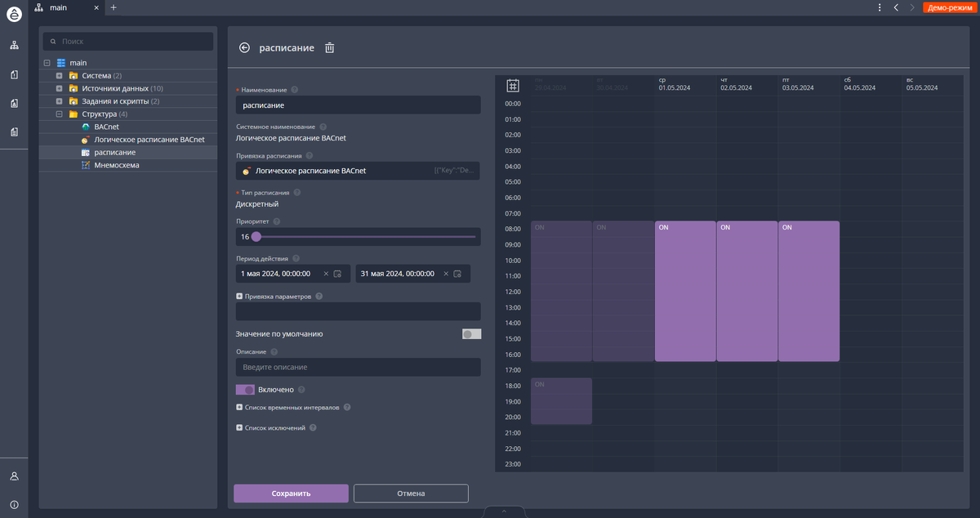980x518 pixels.
Task: Click the help icon next to 'Период действия'
Action: pos(296,258)
